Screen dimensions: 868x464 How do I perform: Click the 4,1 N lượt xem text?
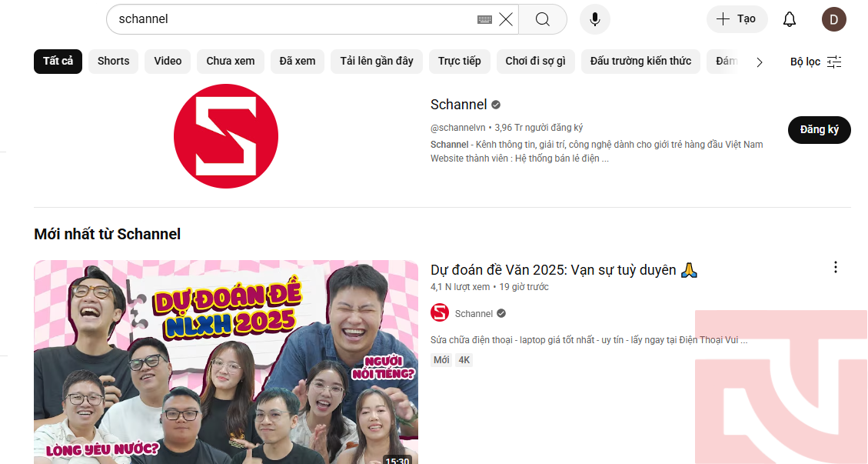(460, 286)
